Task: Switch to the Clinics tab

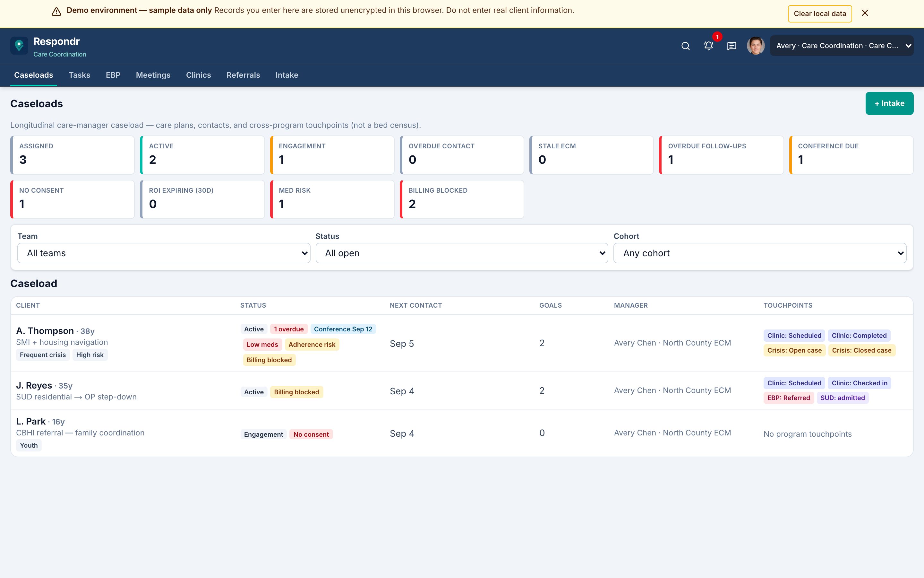Action: tap(199, 75)
